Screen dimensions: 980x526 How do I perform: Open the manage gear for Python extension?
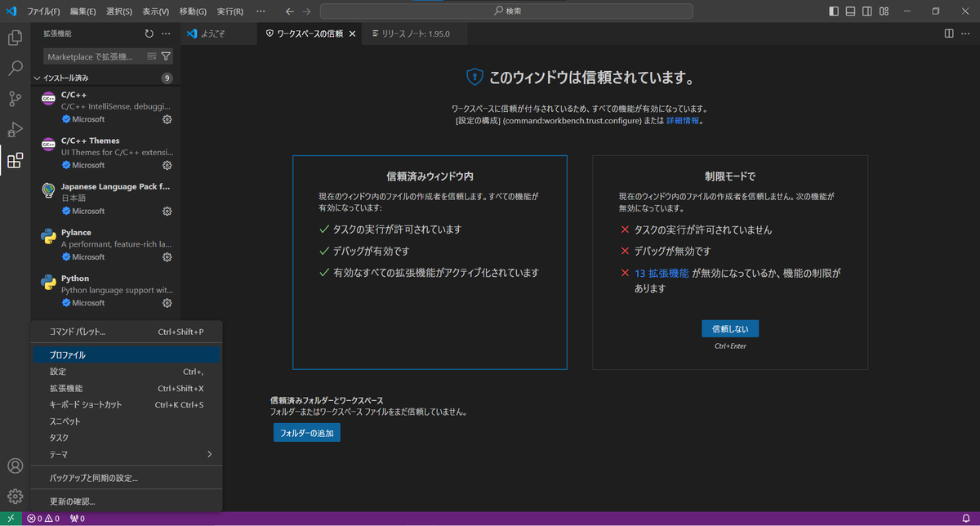coord(167,303)
